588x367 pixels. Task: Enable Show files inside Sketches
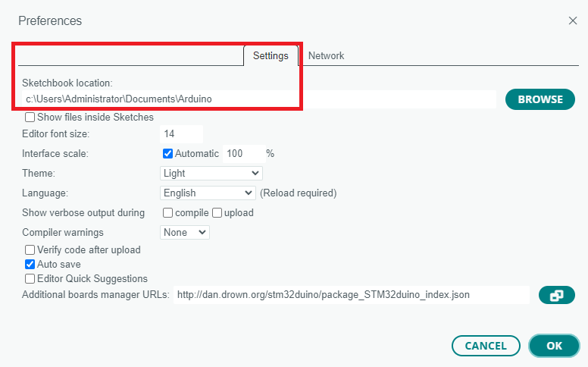tap(30, 118)
